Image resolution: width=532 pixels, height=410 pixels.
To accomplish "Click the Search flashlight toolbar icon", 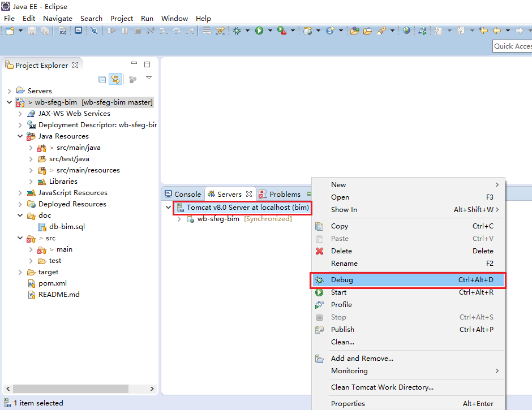I will (381, 31).
